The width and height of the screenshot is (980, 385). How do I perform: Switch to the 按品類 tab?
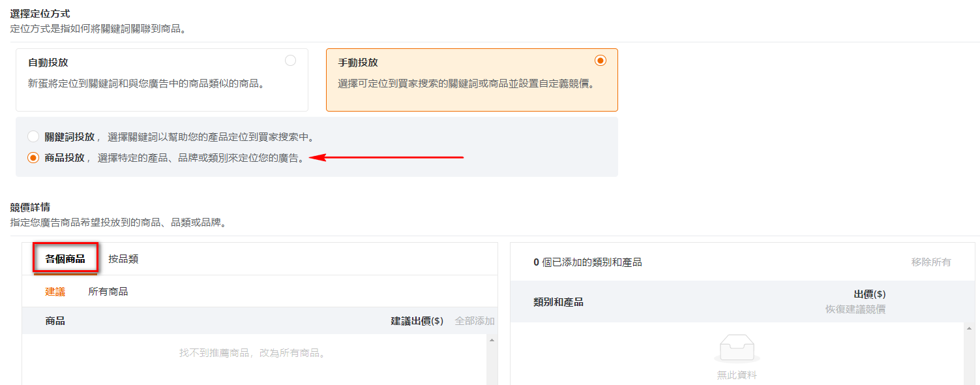123,258
